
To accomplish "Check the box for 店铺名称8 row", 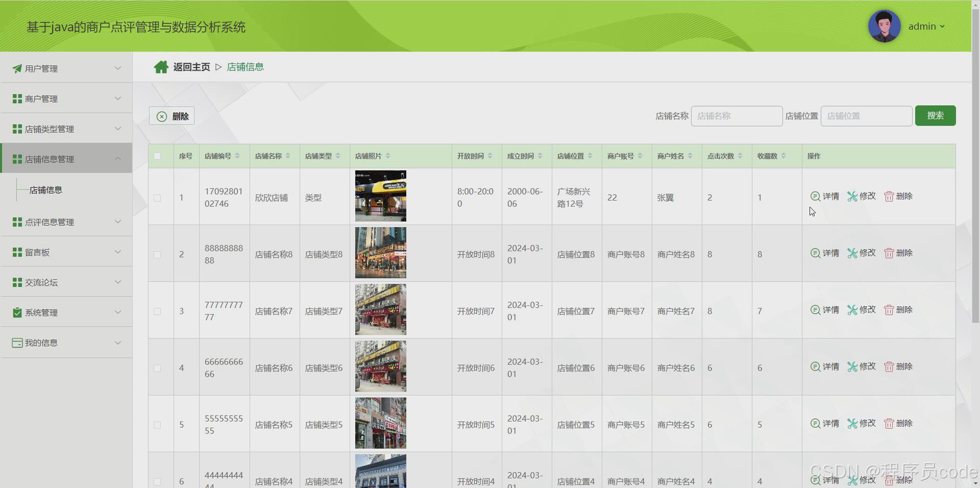I will pos(157,255).
